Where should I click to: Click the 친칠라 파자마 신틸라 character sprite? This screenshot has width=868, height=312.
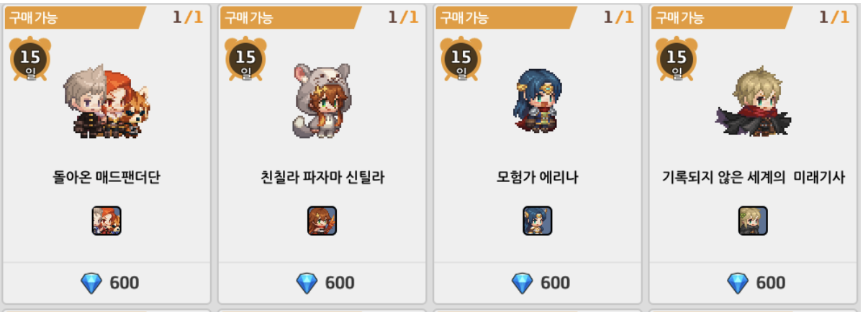tap(322, 100)
